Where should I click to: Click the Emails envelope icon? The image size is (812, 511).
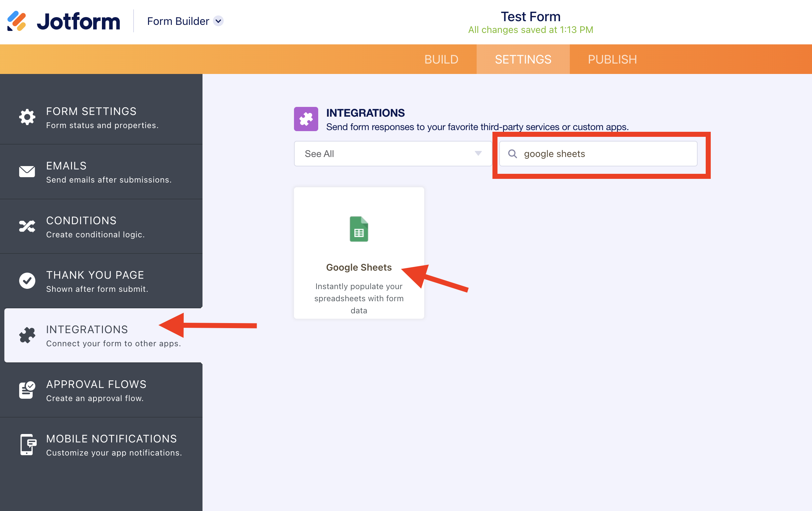pos(27,171)
